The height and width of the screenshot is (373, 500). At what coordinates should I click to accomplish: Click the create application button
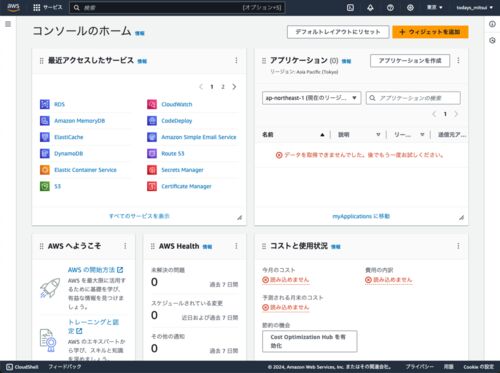[410, 61]
